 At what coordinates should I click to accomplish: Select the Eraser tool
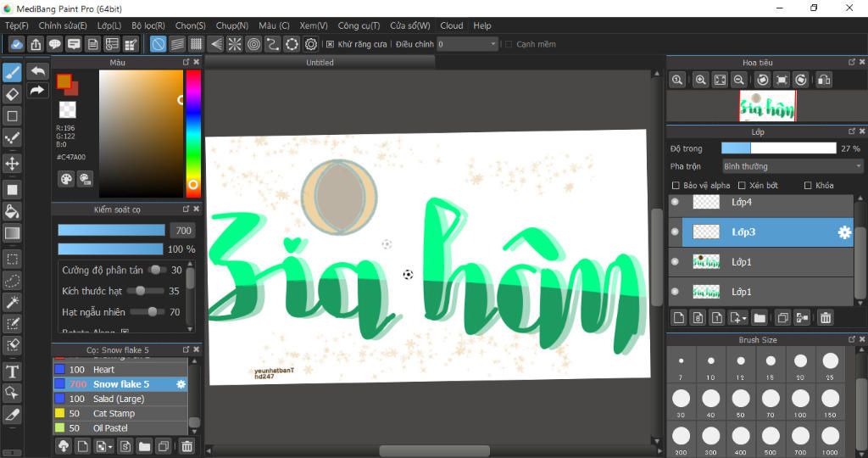pos(12,94)
